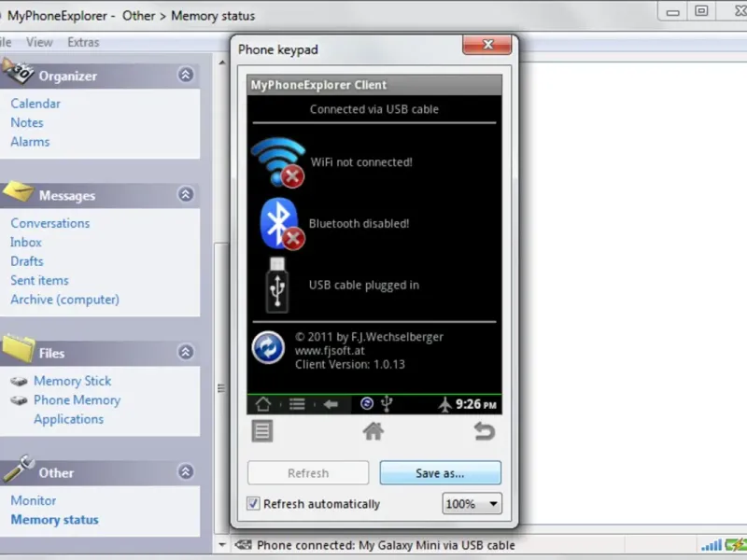Tap the airplane mode icon in phone status bar

pos(445,404)
